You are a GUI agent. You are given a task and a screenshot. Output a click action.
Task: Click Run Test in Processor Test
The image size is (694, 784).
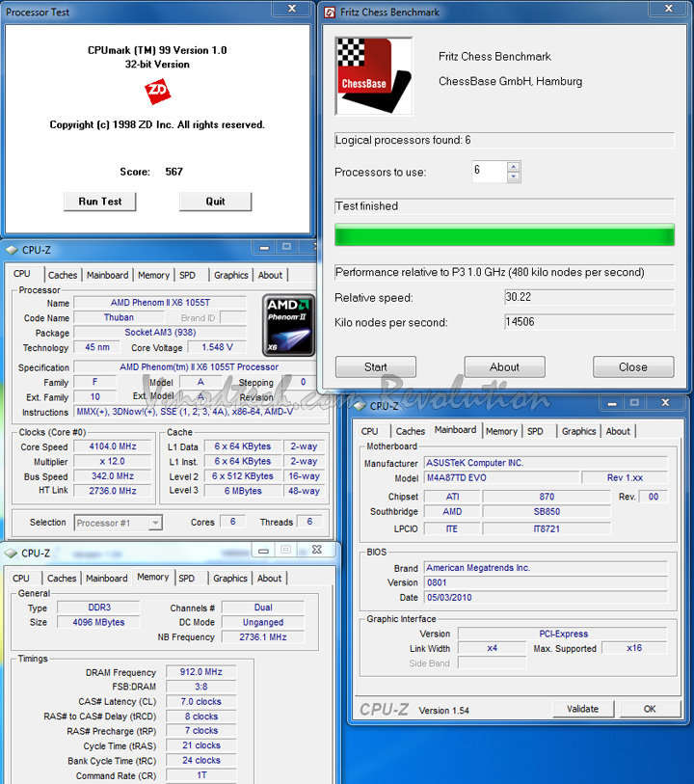[x=100, y=202]
